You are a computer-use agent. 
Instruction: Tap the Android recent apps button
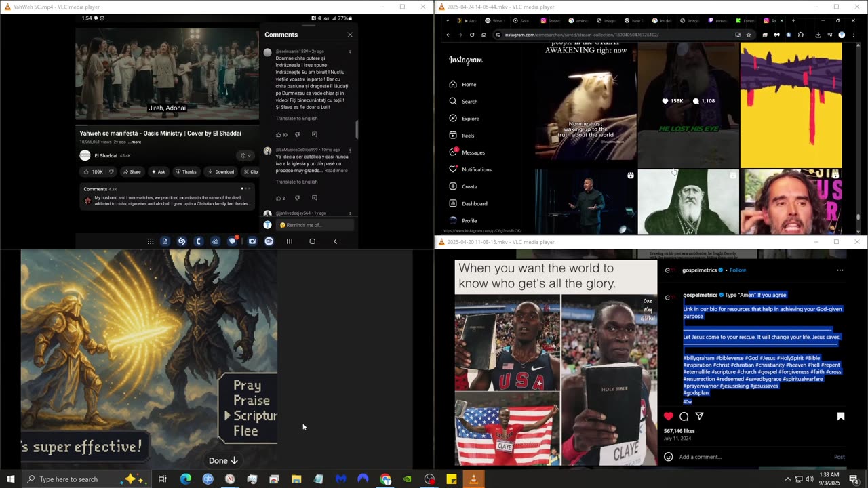coord(290,241)
